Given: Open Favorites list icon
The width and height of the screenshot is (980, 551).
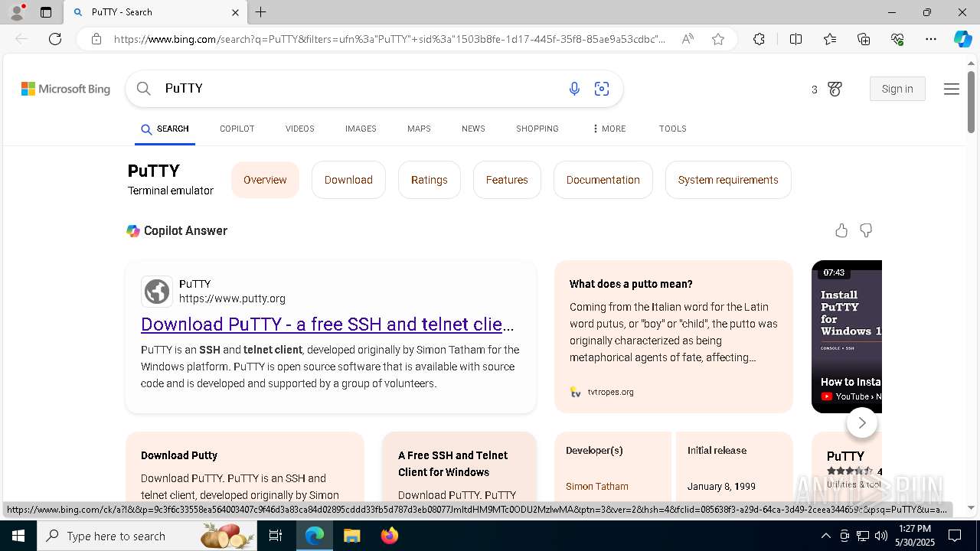Looking at the screenshot, I should [x=830, y=39].
